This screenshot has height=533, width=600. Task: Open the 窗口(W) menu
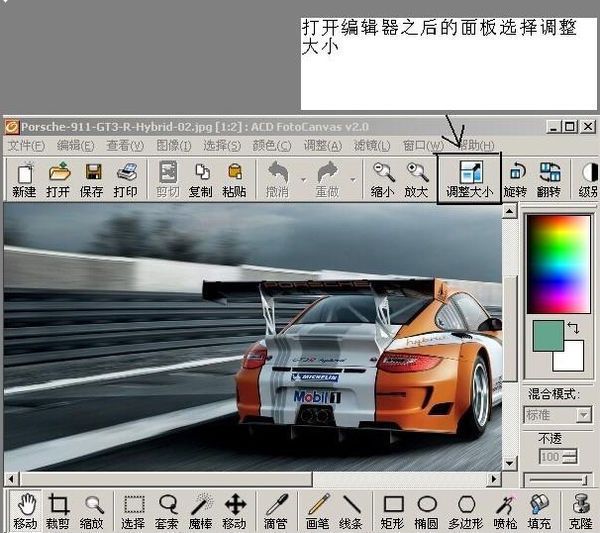point(423,145)
